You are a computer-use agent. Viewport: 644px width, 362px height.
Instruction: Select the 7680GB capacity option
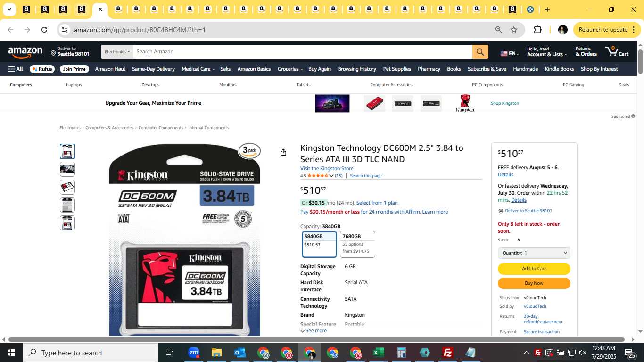357,244
